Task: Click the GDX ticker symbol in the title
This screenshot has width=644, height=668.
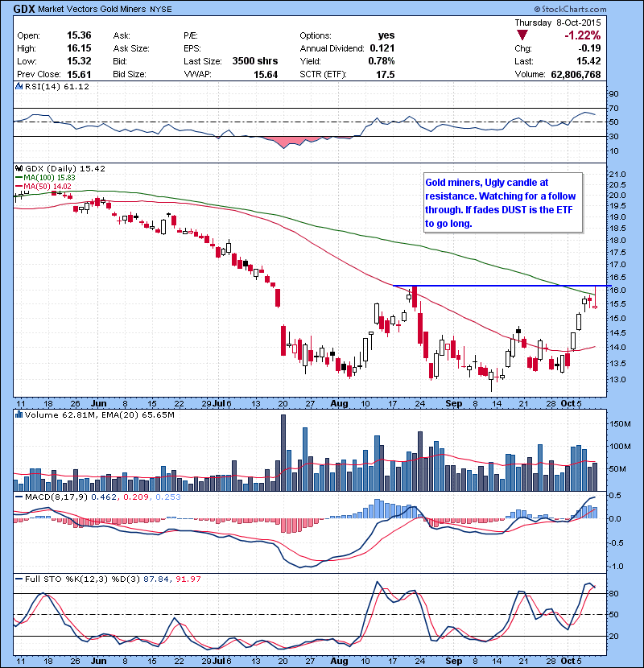Action: click(x=24, y=9)
